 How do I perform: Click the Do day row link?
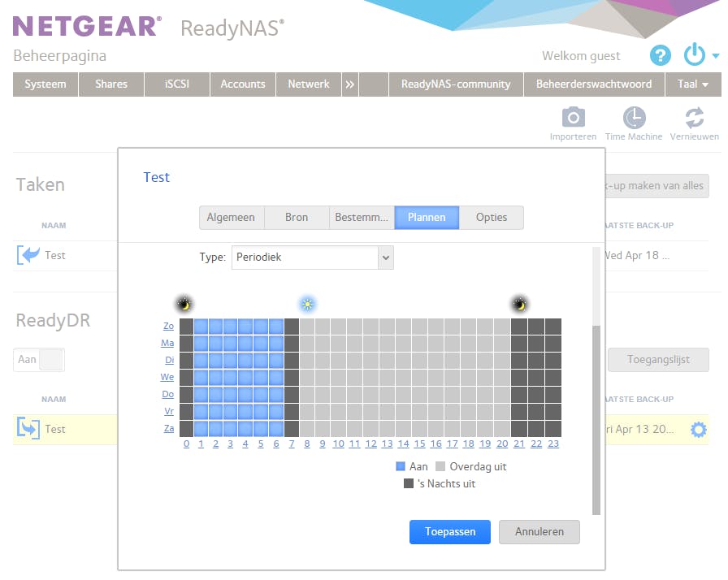pos(167,395)
